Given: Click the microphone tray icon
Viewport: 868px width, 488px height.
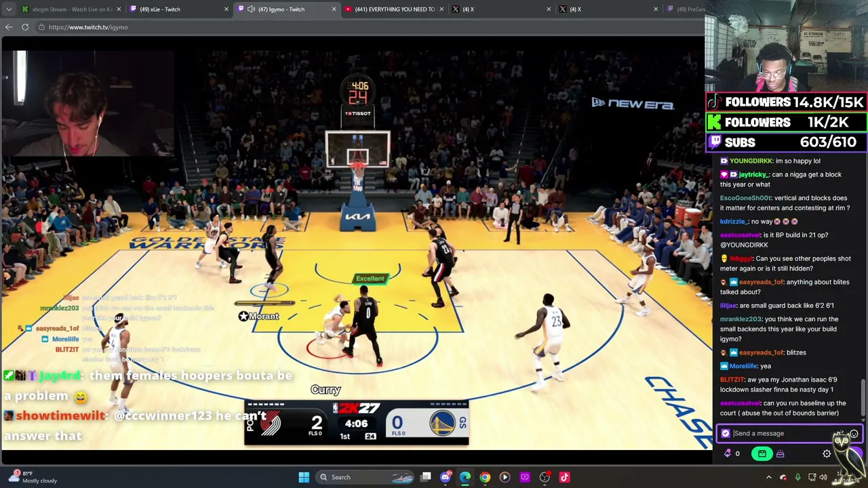Looking at the screenshot, I should [x=797, y=477].
